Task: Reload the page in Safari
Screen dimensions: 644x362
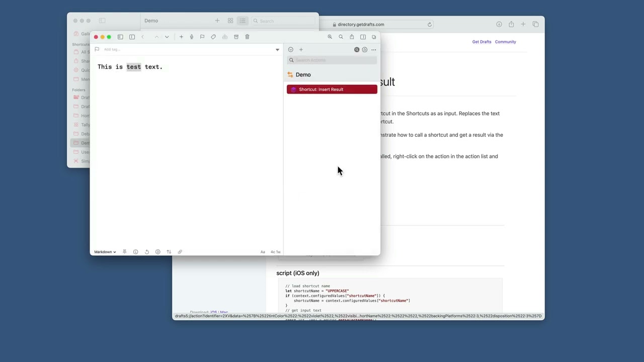Action: click(429, 24)
